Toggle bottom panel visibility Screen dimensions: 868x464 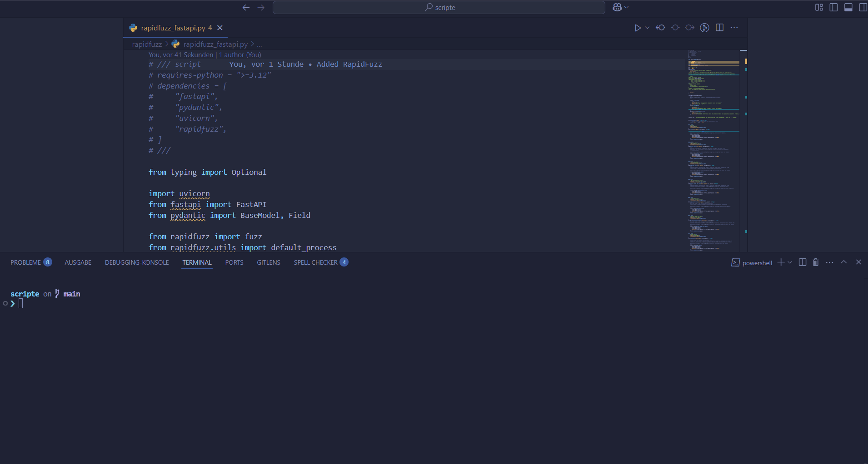click(x=848, y=7)
